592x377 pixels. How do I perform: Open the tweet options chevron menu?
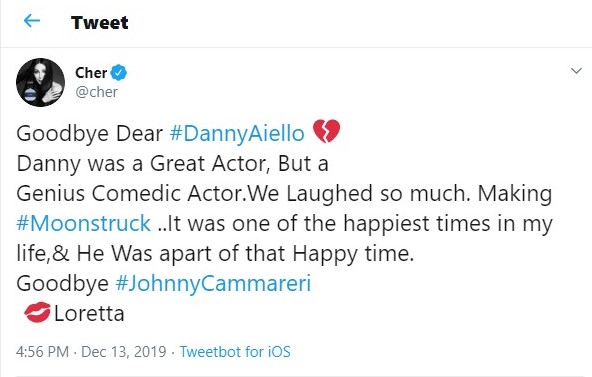pyautogui.click(x=576, y=71)
